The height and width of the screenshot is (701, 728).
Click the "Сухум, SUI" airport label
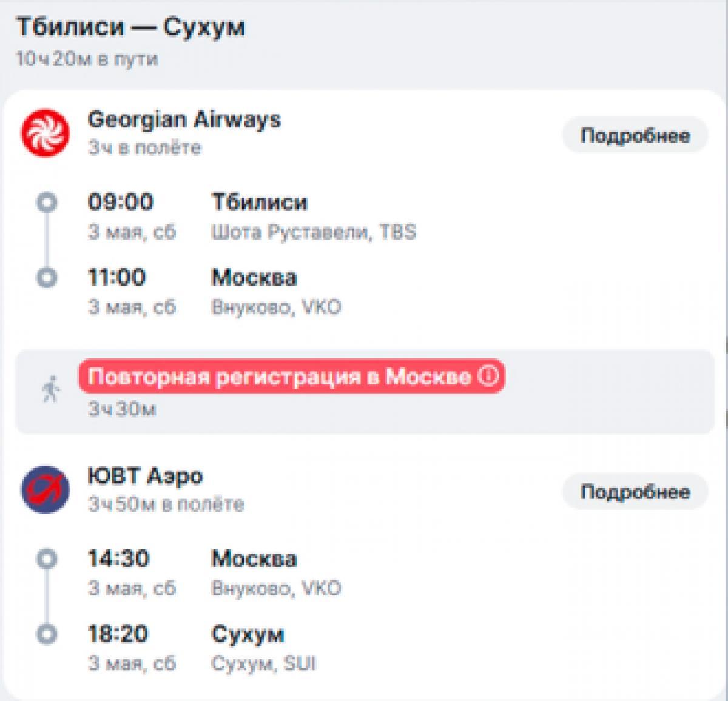pyautogui.click(x=263, y=663)
